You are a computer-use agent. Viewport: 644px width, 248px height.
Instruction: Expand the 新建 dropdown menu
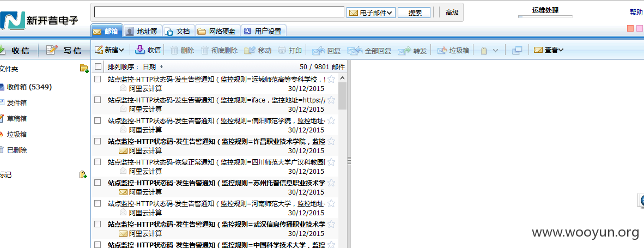click(121, 50)
